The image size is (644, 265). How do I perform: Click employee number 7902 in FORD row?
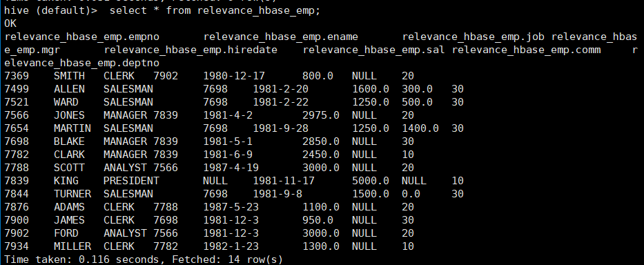click(17, 233)
